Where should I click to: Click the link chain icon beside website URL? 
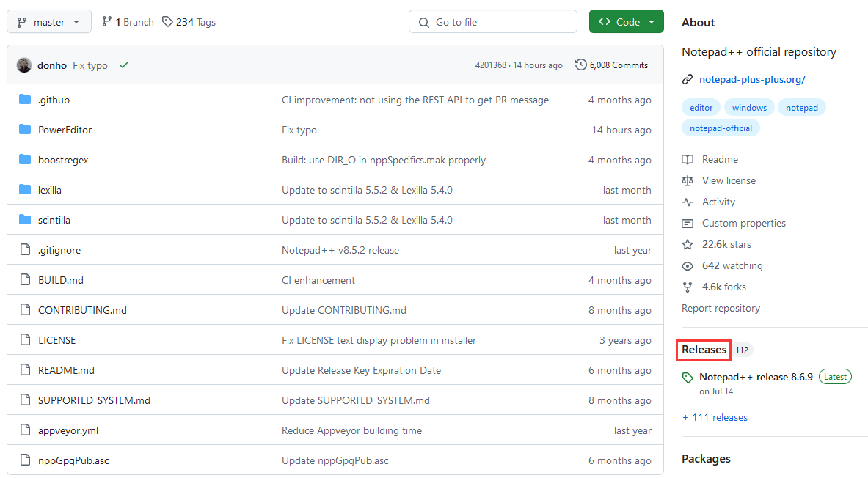688,80
